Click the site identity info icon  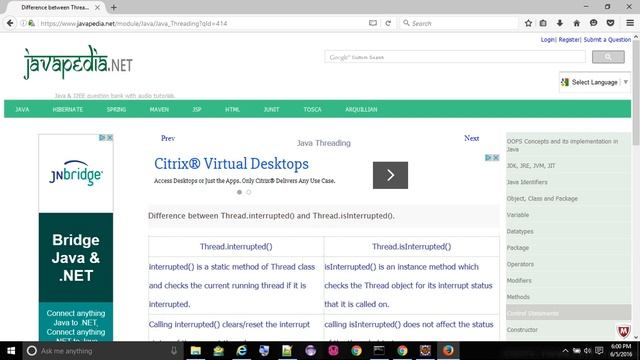click(x=23, y=23)
